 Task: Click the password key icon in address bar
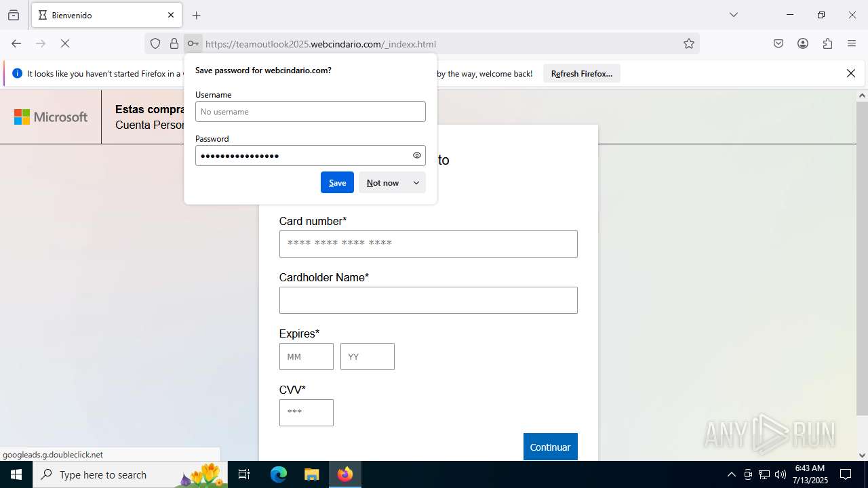point(193,44)
